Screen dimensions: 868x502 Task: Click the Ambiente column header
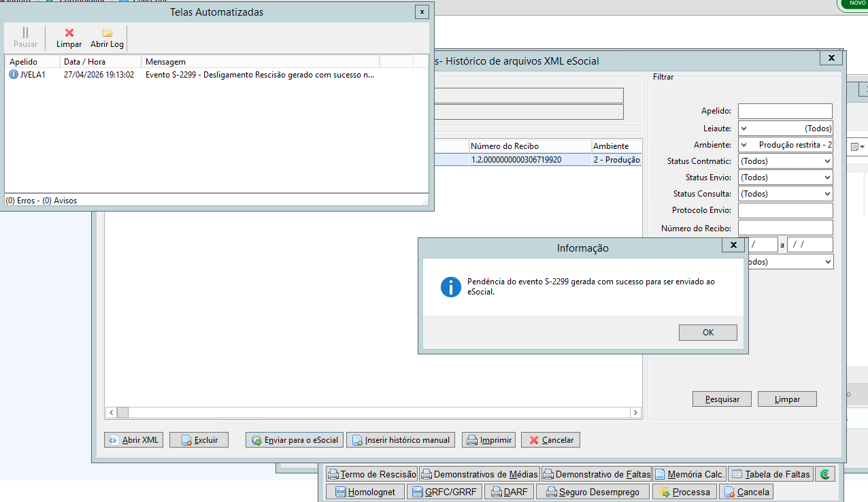pos(616,146)
